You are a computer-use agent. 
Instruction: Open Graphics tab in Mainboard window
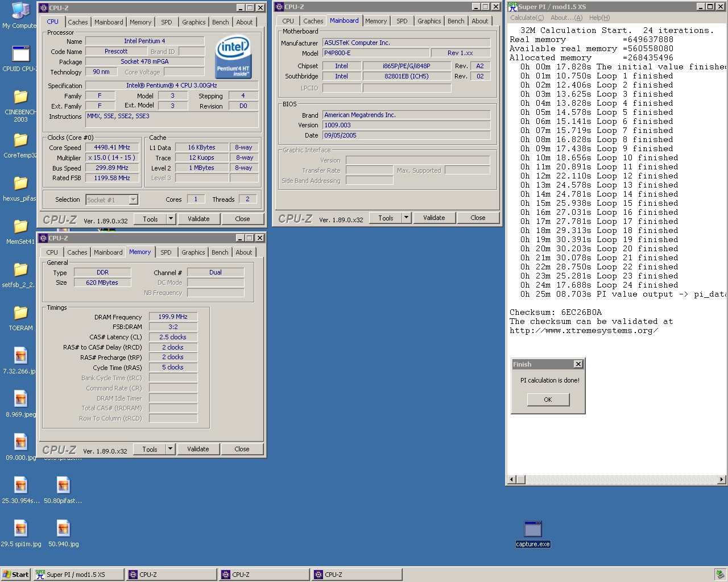tap(429, 21)
